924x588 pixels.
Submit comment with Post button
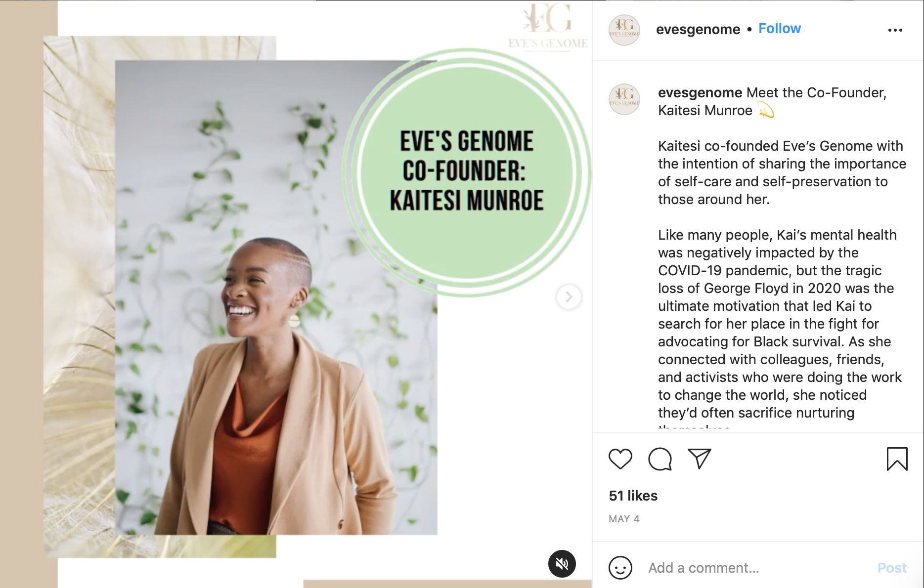892,568
